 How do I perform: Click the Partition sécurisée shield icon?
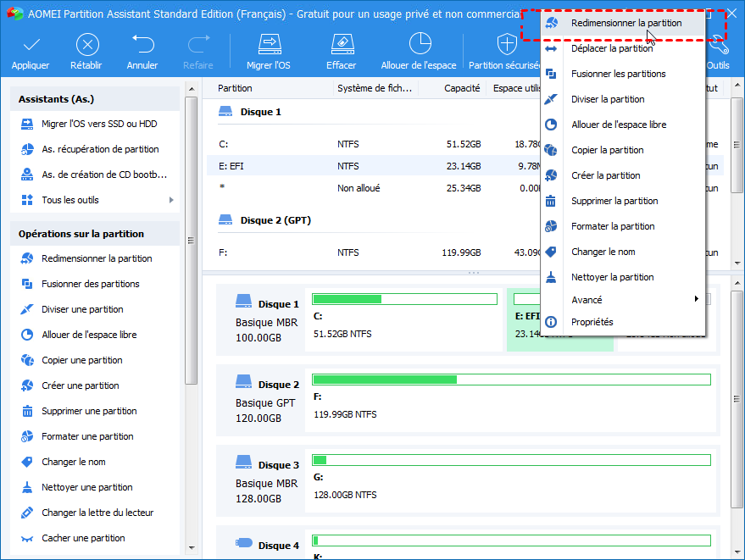(507, 44)
